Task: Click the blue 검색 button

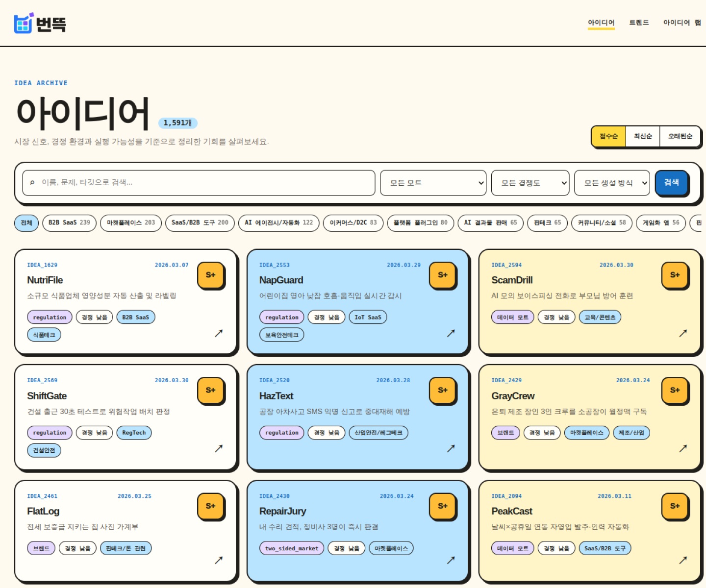Action: (x=672, y=183)
